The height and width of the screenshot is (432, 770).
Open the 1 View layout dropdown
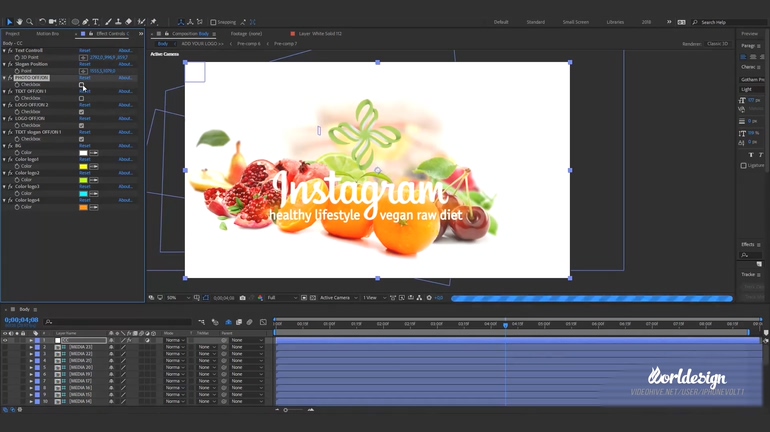pos(374,298)
